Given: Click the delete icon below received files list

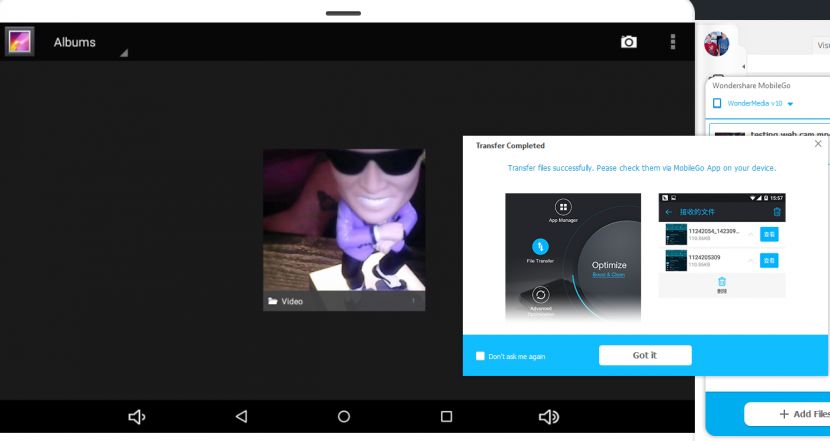Looking at the screenshot, I should tap(721, 284).
